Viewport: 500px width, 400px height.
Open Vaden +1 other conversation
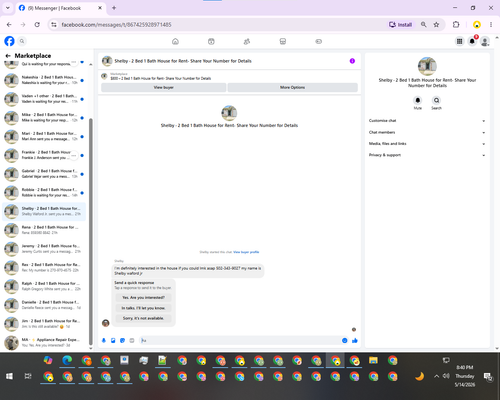coord(44,99)
